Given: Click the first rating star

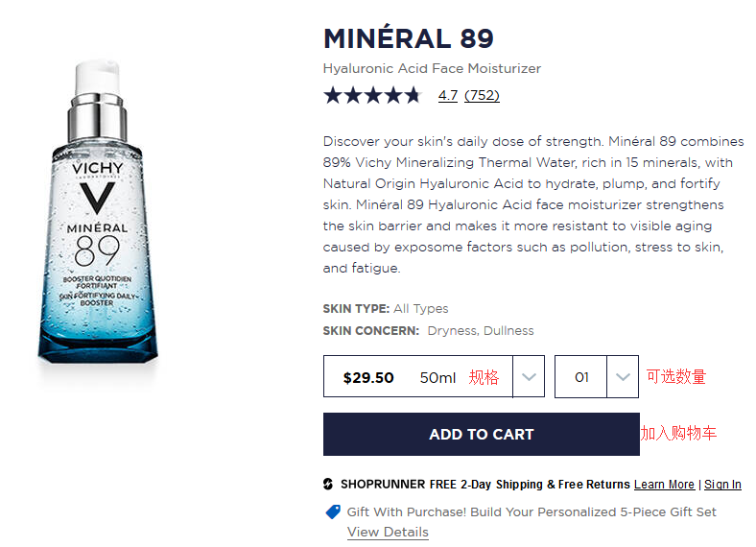Looking at the screenshot, I should pos(332,95).
